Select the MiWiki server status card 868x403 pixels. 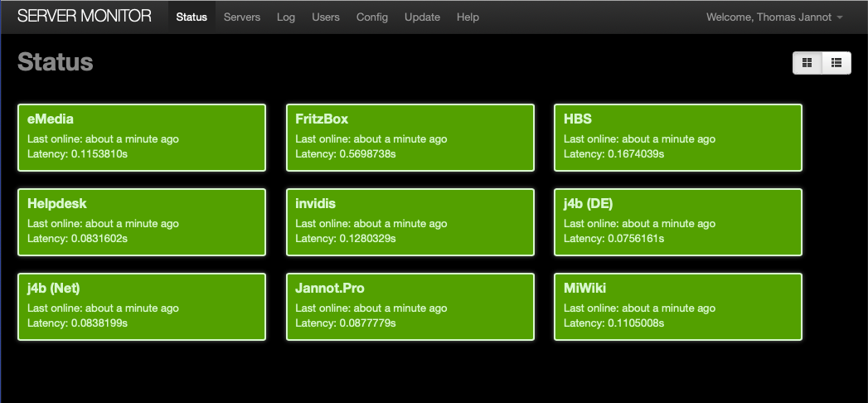(x=678, y=307)
